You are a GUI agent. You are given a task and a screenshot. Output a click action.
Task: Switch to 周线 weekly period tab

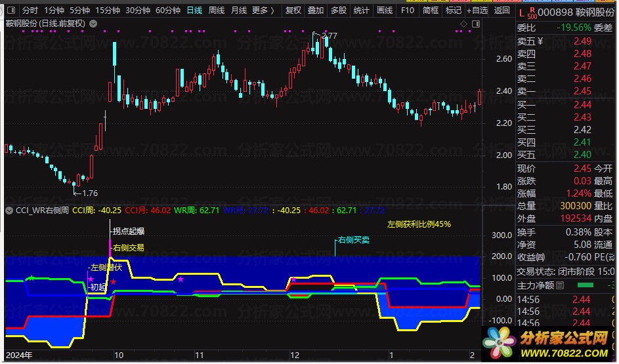coord(217,10)
